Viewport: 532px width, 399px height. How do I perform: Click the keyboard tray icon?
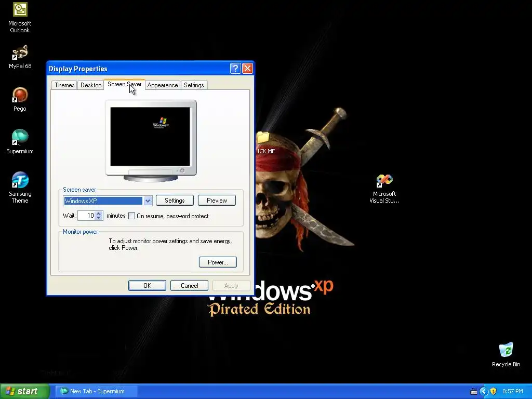[x=474, y=392]
